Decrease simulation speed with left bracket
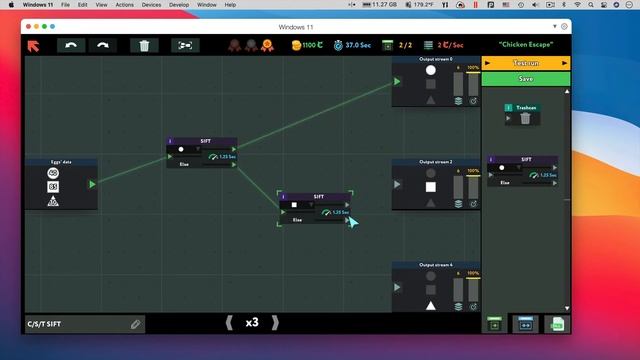This screenshot has height=360, width=640. (x=229, y=323)
